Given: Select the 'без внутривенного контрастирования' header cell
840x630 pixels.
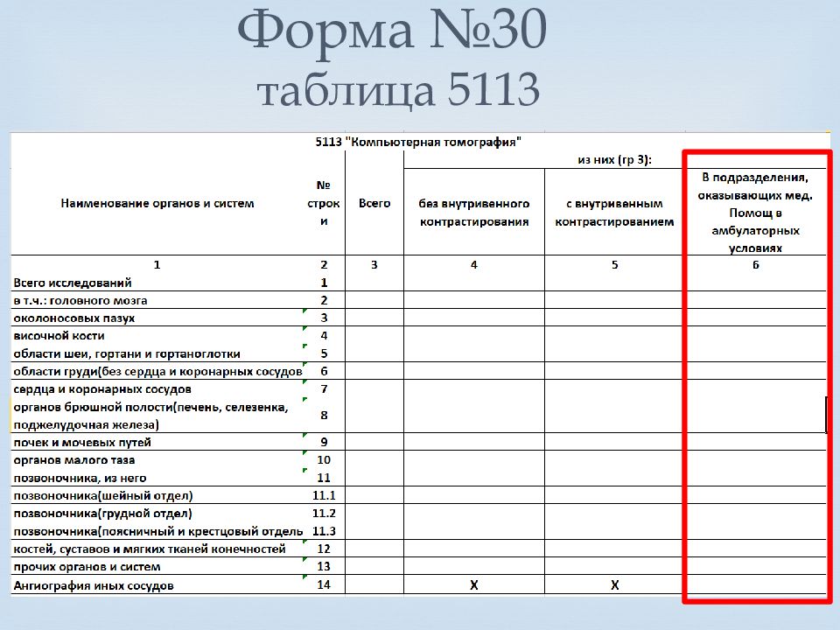Looking at the screenshot, I should click(x=473, y=213).
